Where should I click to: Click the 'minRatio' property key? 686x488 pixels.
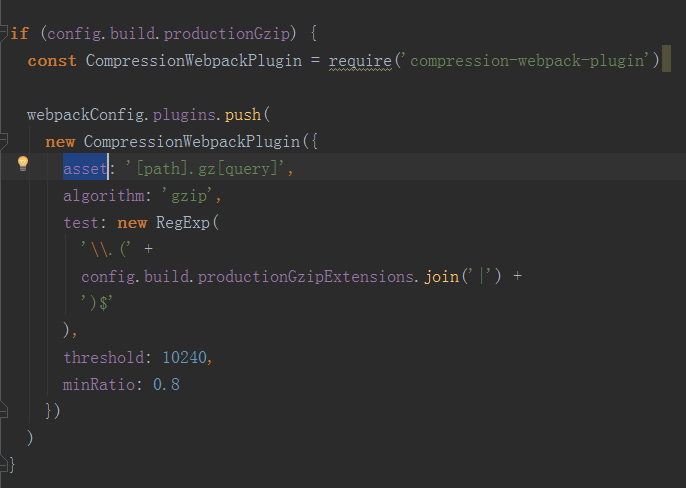[99, 385]
